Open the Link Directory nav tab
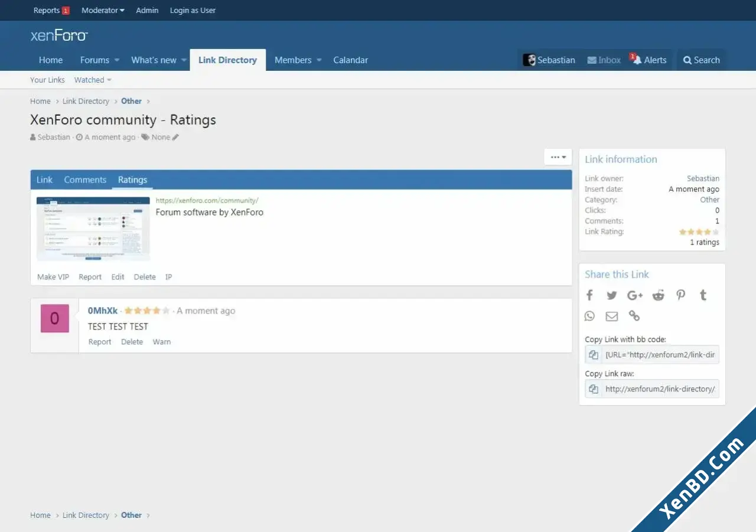756x532 pixels. tap(227, 60)
